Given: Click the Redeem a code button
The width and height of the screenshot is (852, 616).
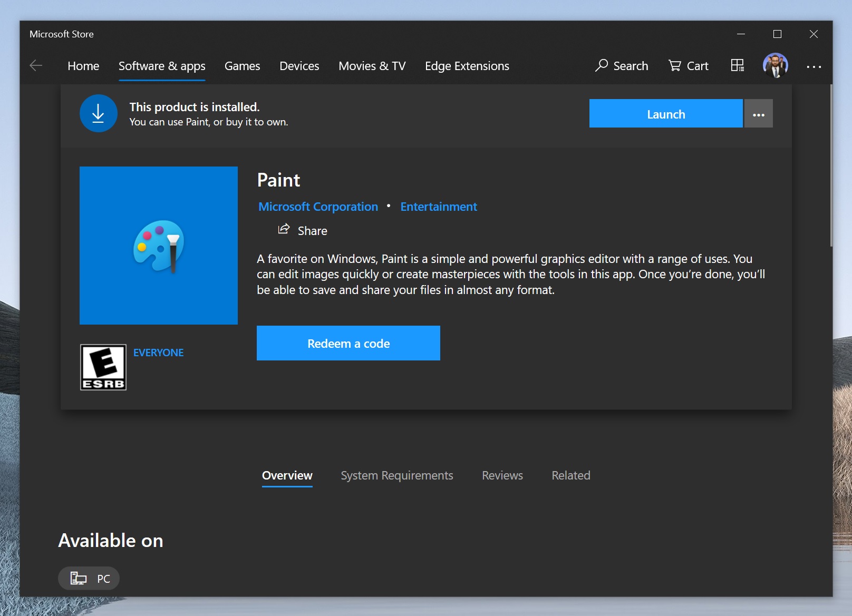Looking at the screenshot, I should click(348, 343).
